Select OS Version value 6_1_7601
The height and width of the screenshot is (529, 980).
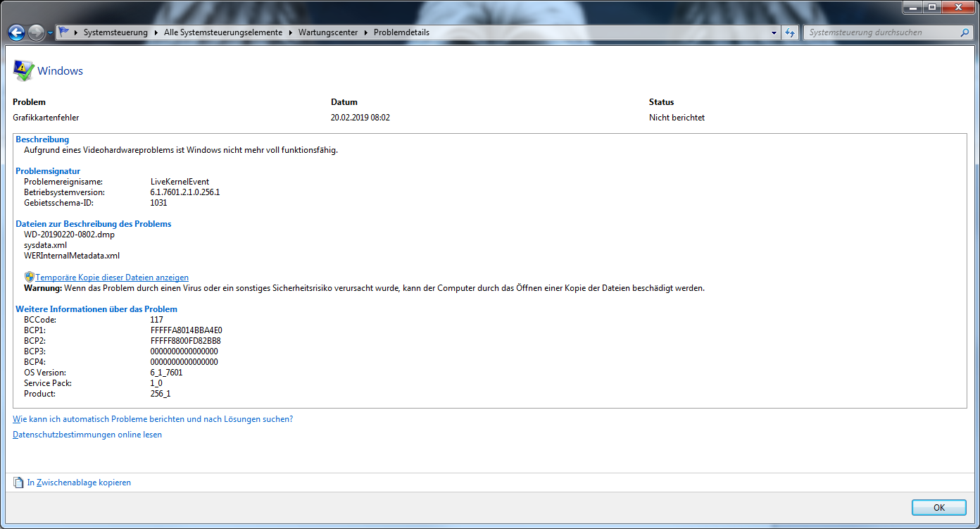166,373
